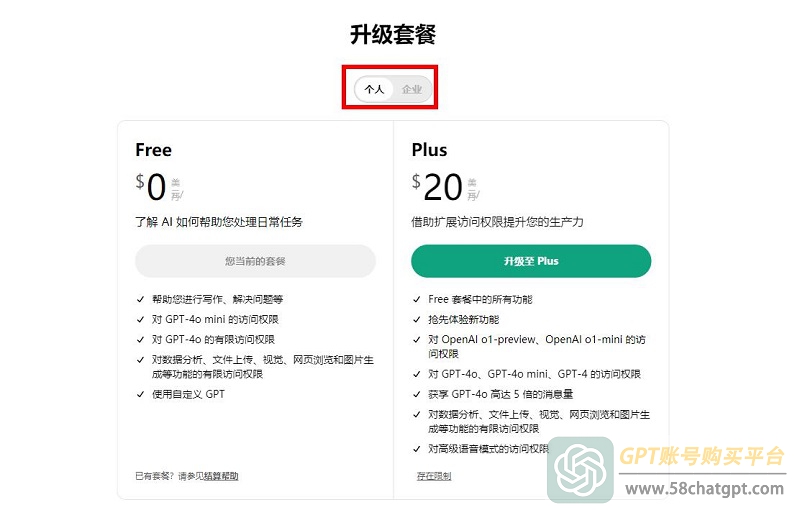
Task: Click checkmark beside 对 GPT-4o mini 的访问权限
Action: pos(140,320)
